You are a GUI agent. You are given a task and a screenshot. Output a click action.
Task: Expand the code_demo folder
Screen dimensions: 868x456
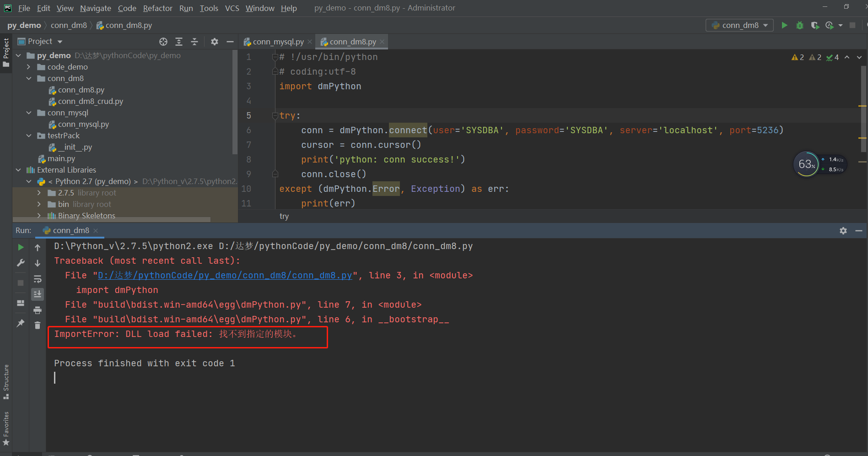click(29, 67)
